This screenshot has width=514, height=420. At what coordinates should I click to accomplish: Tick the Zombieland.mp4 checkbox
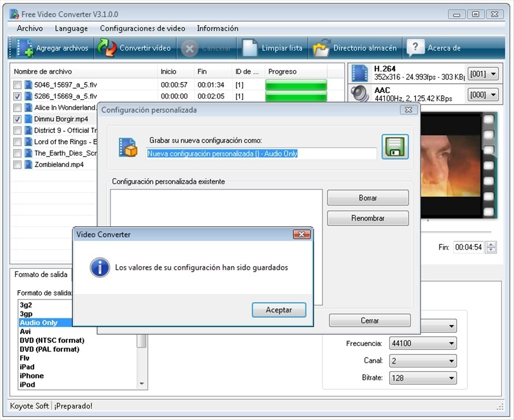coord(18,165)
